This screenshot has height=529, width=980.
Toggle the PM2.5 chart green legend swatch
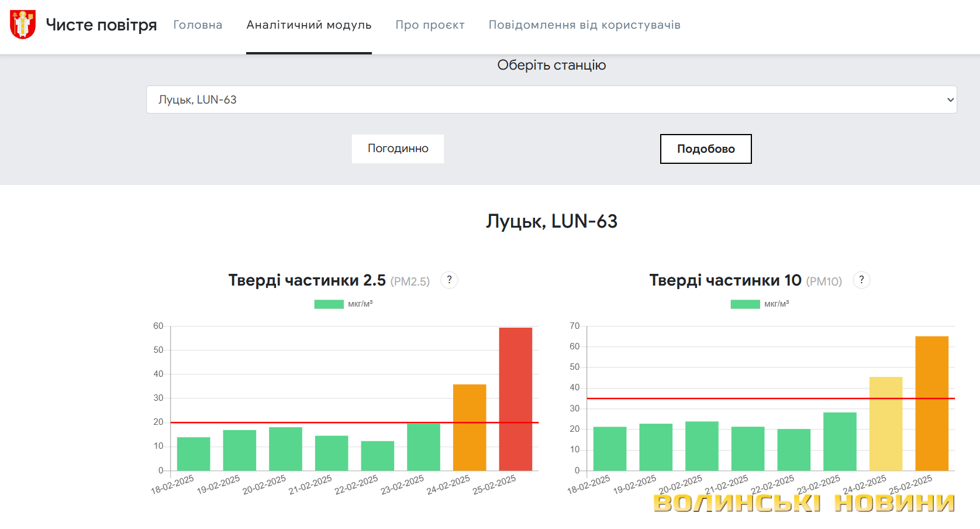[329, 304]
